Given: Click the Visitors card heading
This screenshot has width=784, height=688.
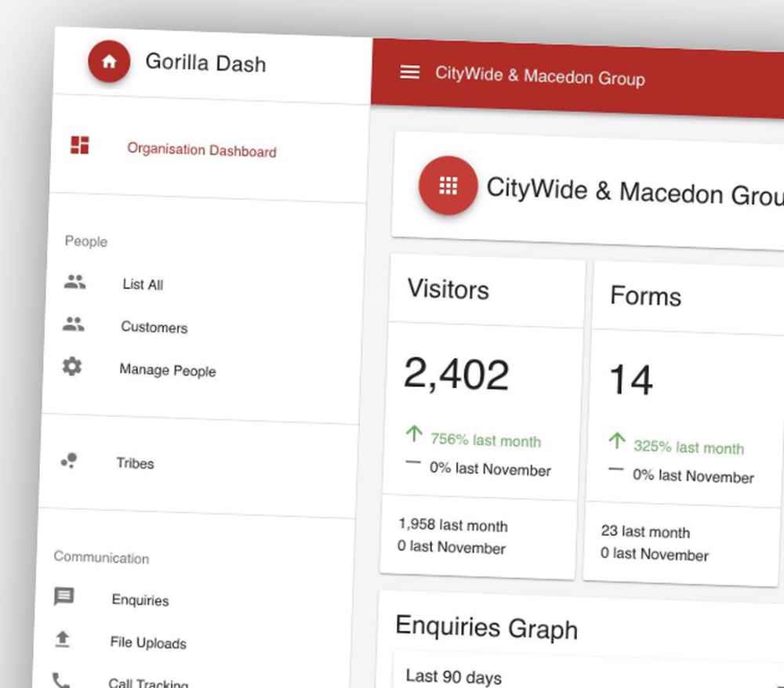Looking at the screenshot, I should pyautogui.click(x=448, y=289).
